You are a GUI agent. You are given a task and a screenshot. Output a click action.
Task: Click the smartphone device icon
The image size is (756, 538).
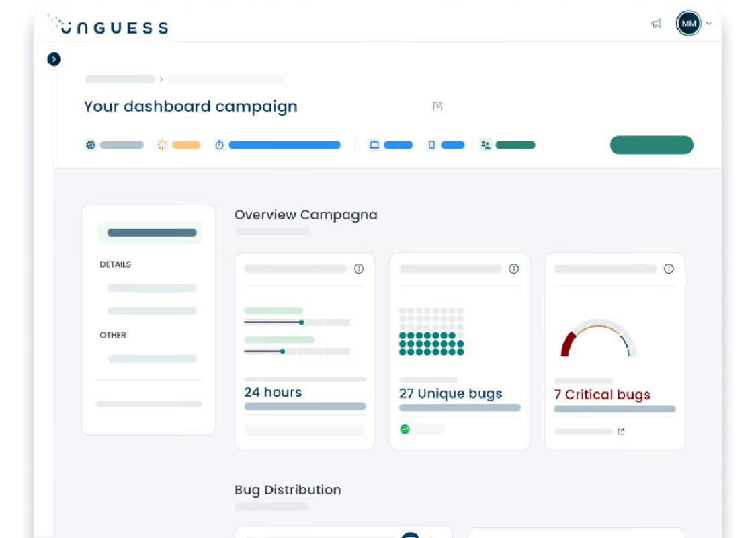point(431,145)
